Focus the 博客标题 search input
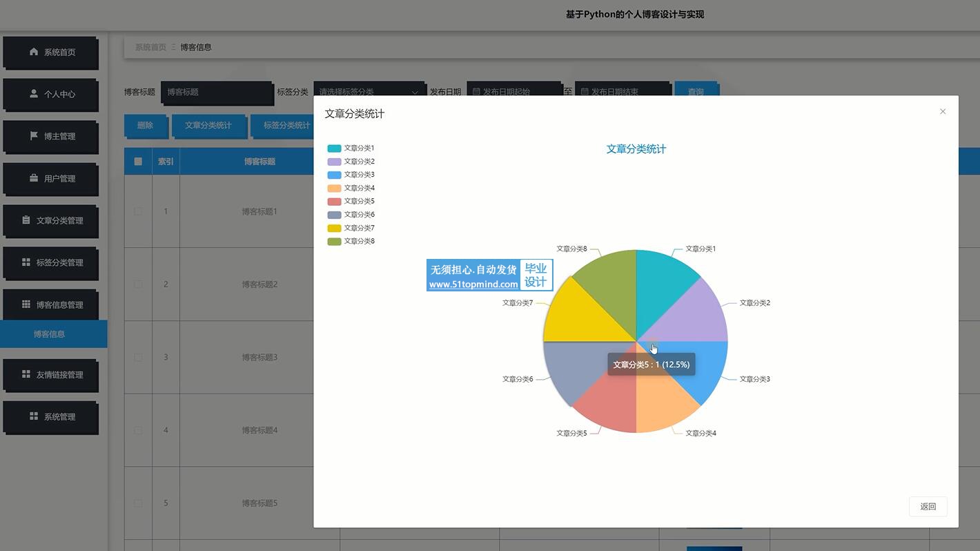Screen dimensions: 980x551 pos(217,92)
